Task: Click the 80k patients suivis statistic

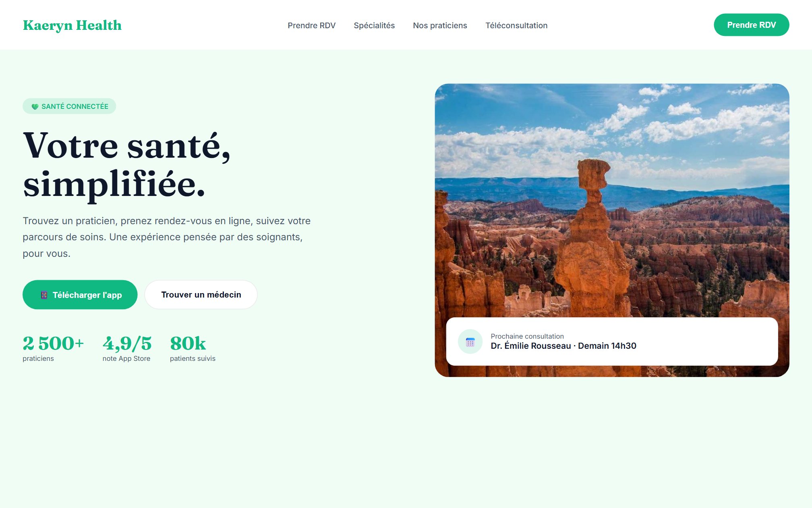Action: point(193,348)
